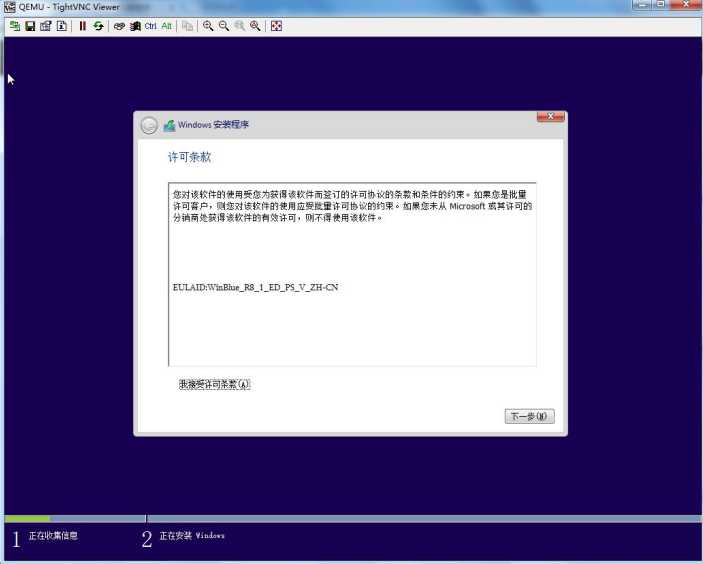Click the 许可条款 heading

tap(189, 157)
